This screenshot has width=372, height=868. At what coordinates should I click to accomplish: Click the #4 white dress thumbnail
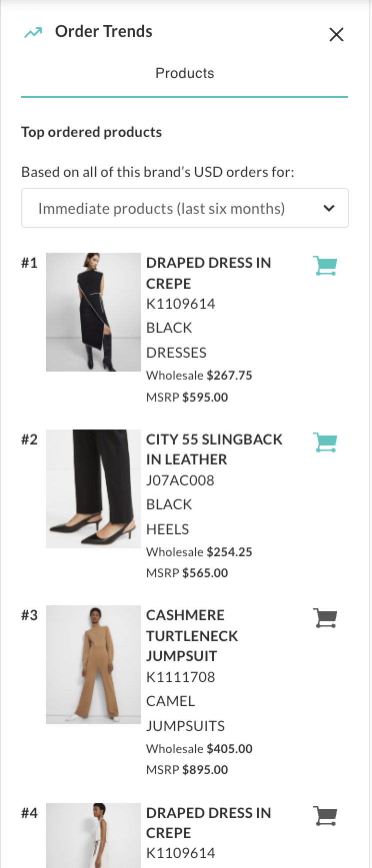93,835
